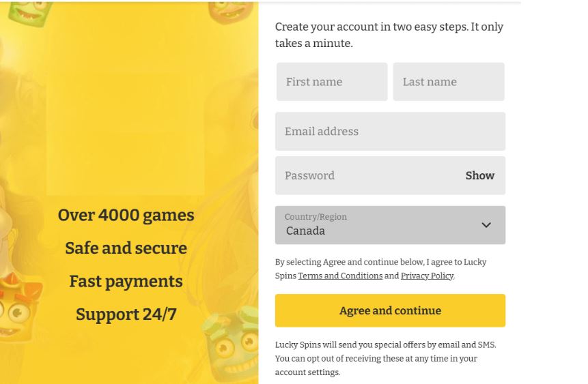Toggle Show password visibility
The height and width of the screenshot is (384, 588).
479,175
